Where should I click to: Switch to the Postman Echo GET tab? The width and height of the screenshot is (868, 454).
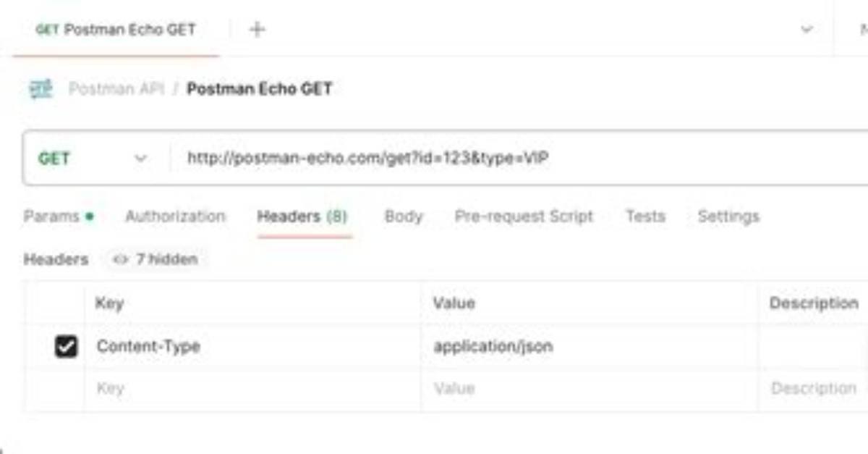click(x=116, y=30)
